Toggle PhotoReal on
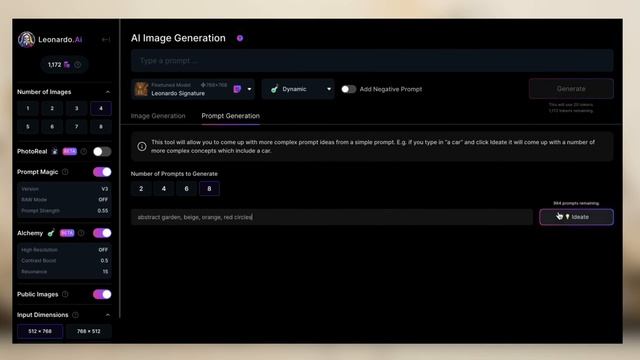 click(x=102, y=151)
